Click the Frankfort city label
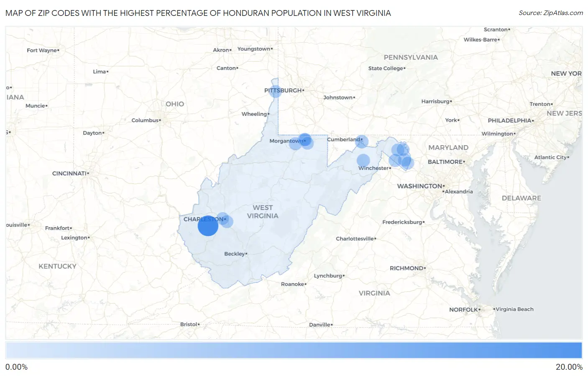 tap(57, 228)
